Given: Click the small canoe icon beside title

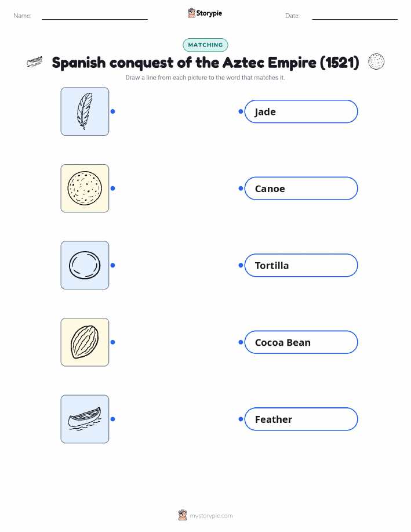Looking at the screenshot, I should tap(35, 62).
